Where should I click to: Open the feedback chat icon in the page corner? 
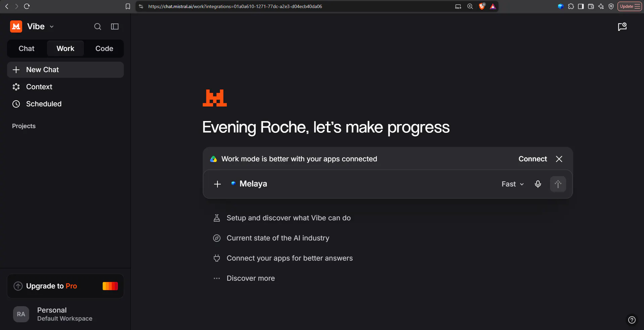(x=622, y=27)
